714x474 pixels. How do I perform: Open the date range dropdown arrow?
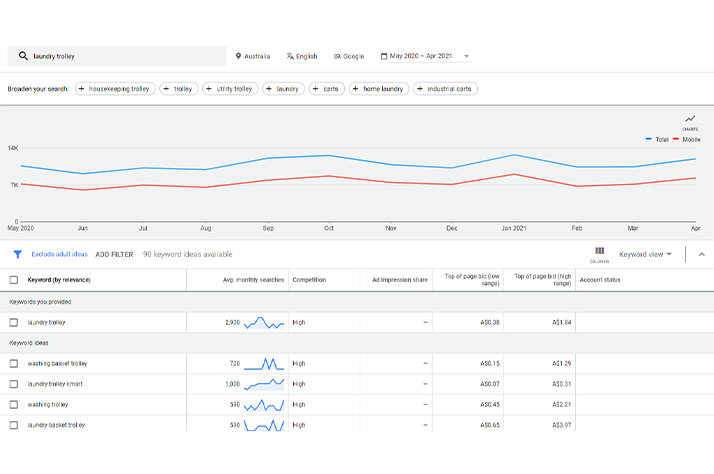click(466, 56)
